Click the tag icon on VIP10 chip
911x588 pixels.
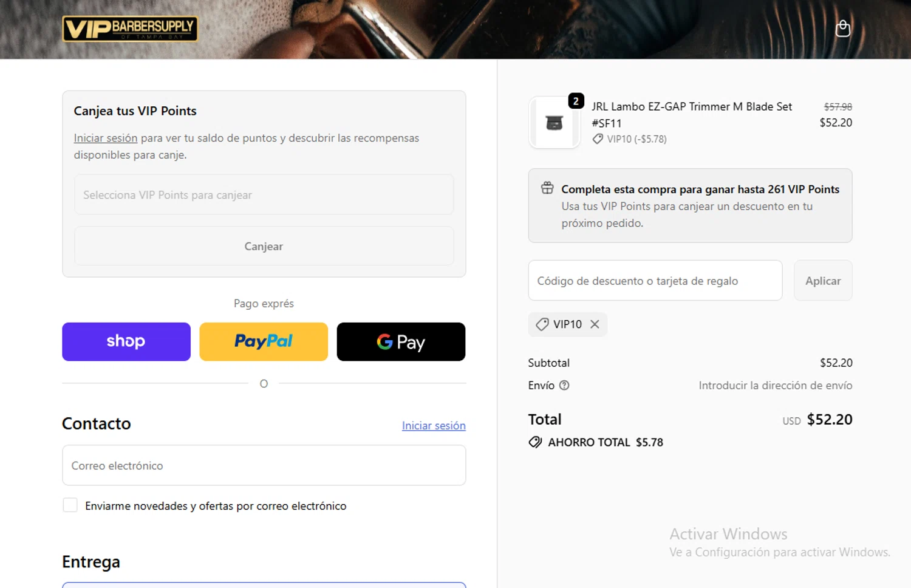pyautogui.click(x=542, y=324)
